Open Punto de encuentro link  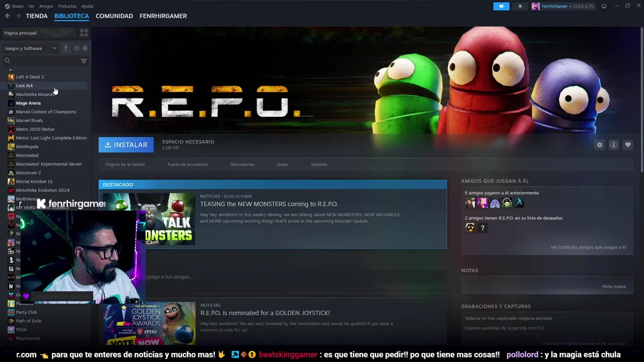(x=188, y=164)
